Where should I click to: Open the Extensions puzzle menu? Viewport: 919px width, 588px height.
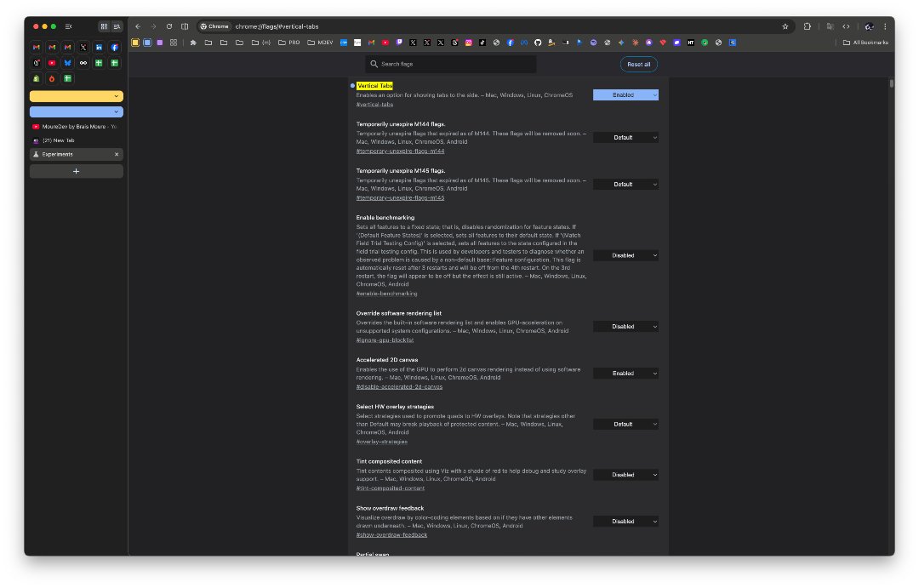[x=807, y=26]
